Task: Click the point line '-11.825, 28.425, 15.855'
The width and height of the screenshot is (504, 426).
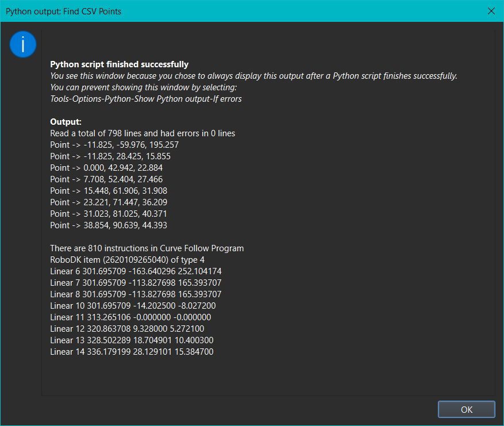Action: click(110, 156)
